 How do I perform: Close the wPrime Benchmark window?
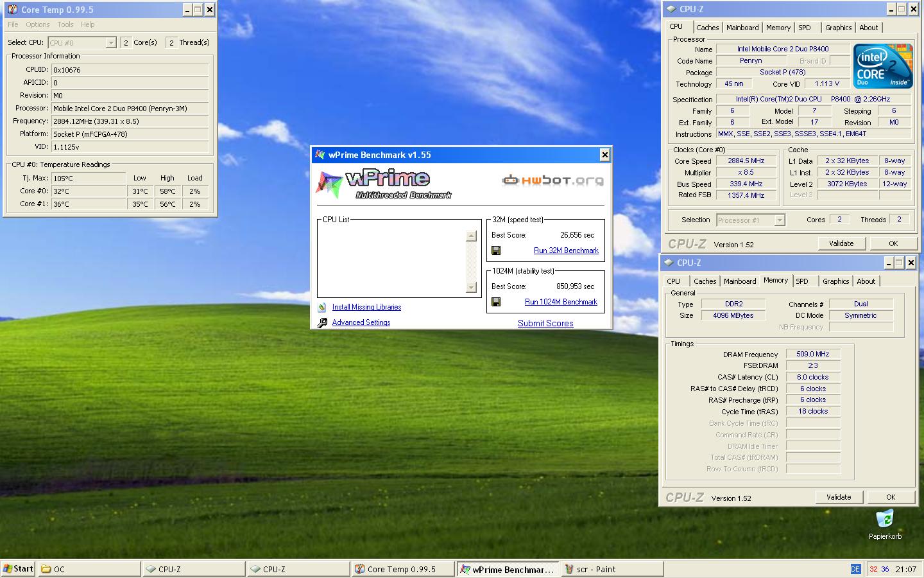(x=604, y=155)
